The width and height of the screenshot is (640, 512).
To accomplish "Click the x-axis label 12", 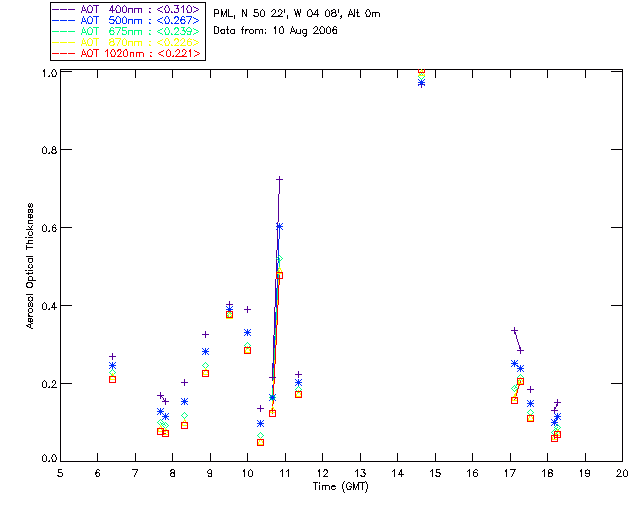I will click(322, 473).
